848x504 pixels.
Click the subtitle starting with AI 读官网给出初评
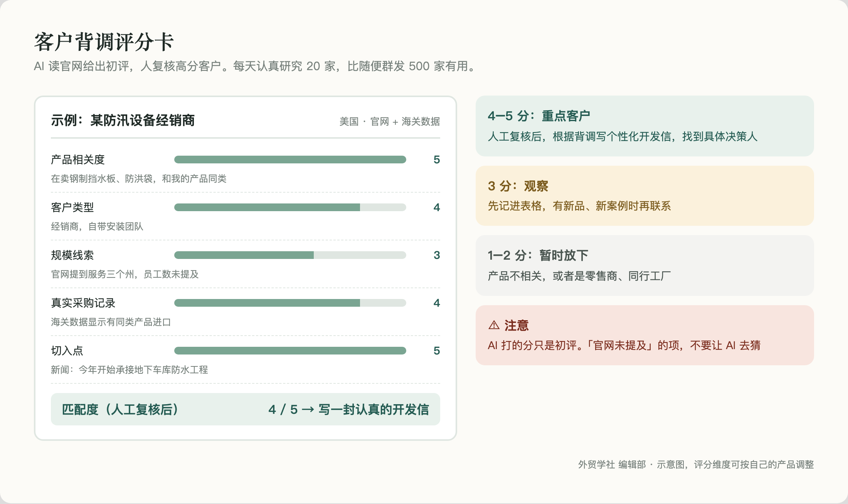tap(256, 66)
